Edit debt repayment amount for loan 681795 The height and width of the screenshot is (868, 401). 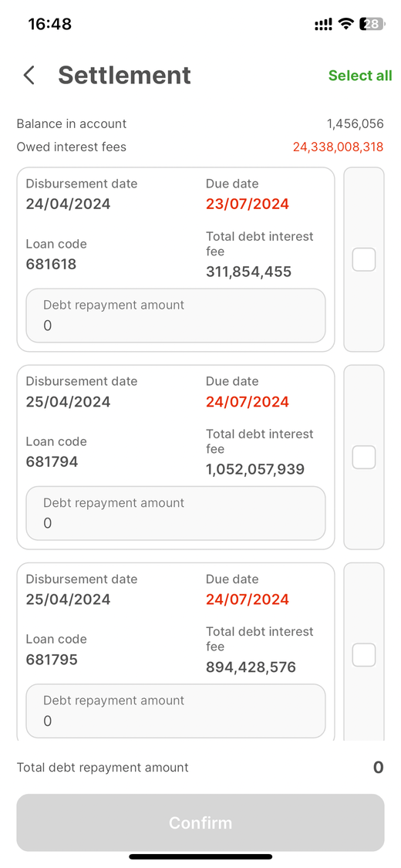pyautogui.click(x=176, y=711)
